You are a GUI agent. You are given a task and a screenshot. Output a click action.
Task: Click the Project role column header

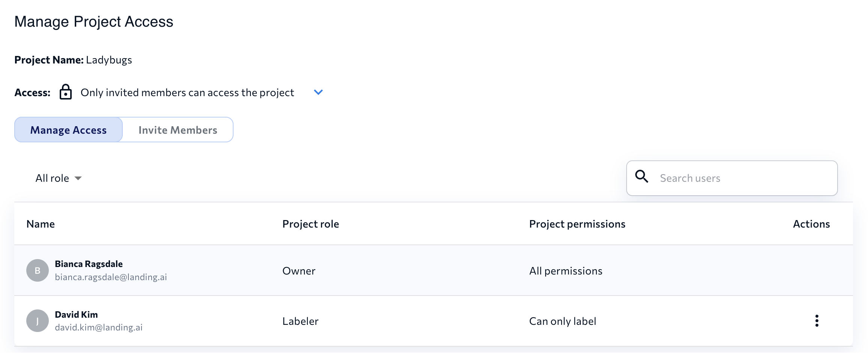coord(310,224)
